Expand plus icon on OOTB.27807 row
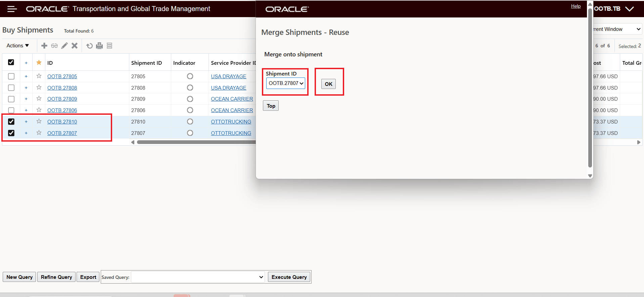The image size is (644, 297). (26, 133)
